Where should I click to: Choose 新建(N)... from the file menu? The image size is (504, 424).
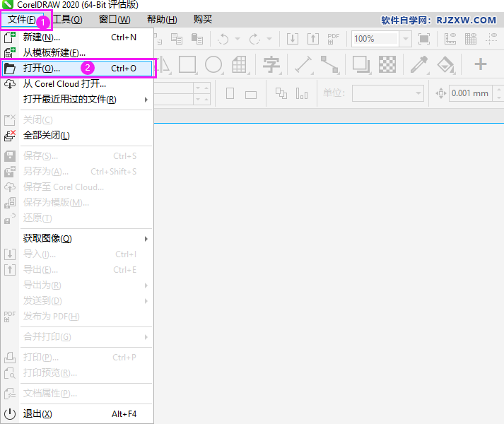point(76,37)
